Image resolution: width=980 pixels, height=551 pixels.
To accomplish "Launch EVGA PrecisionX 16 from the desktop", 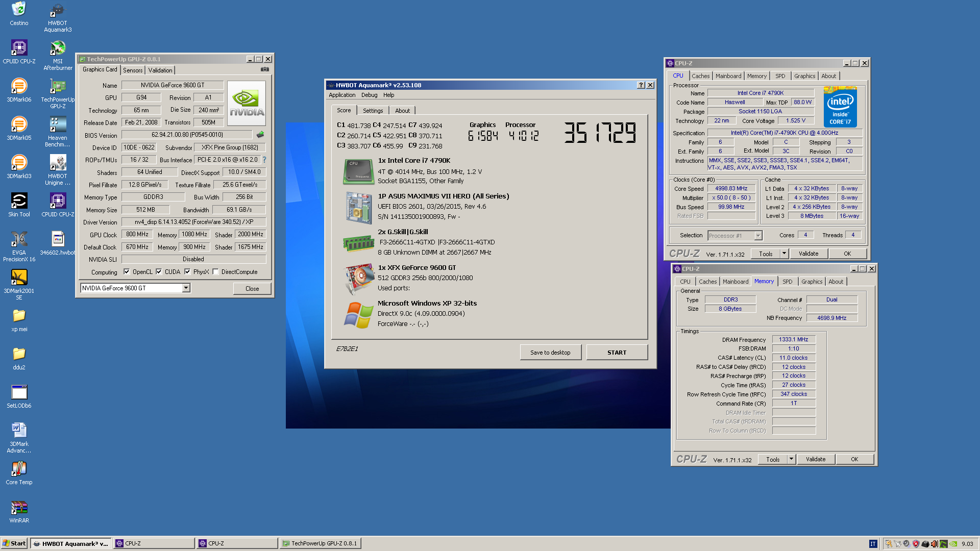I will pyautogui.click(x=19, y=246).
